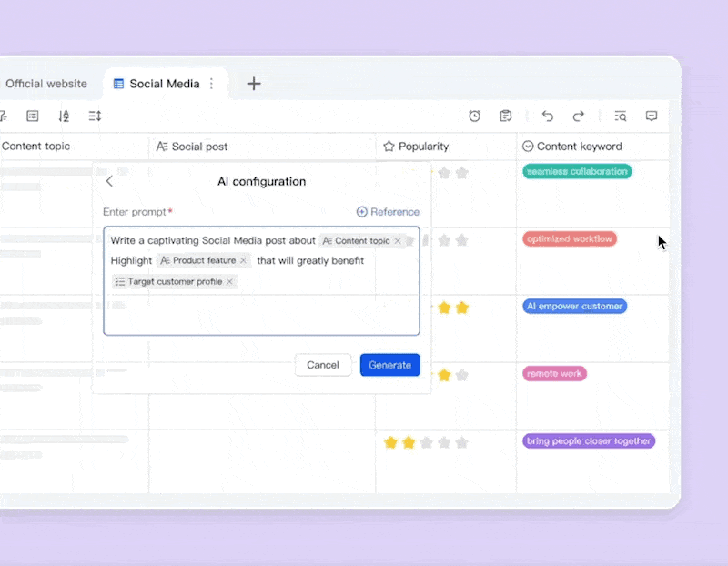Undo the last action

tap(548, 116)
